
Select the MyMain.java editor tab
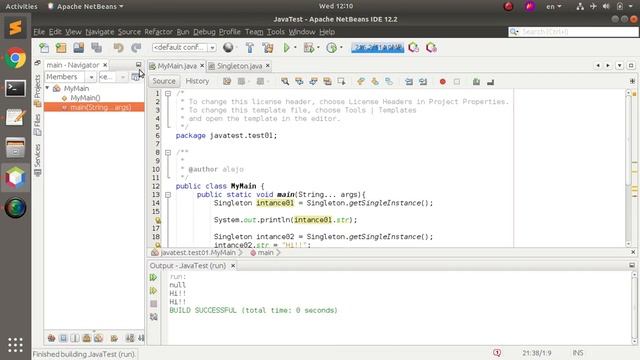tap(177, 66)
